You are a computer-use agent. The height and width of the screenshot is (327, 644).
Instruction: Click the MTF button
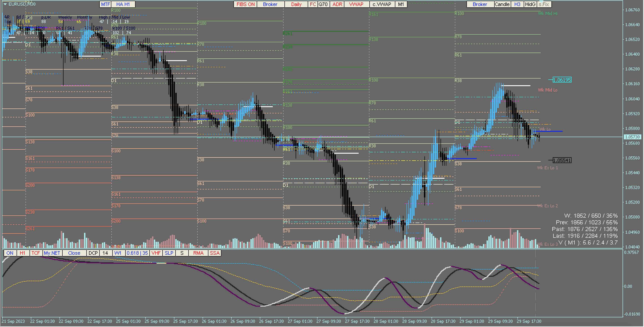[x=105, y=4]
